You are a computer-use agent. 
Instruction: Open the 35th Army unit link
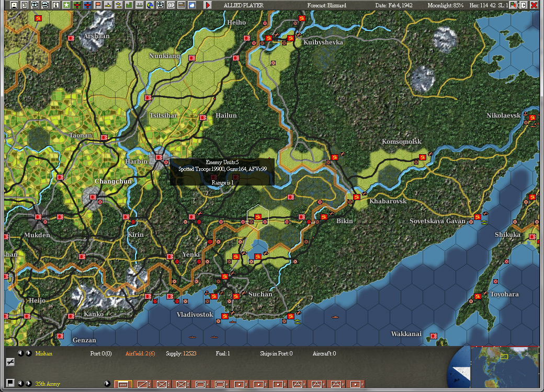48,384
